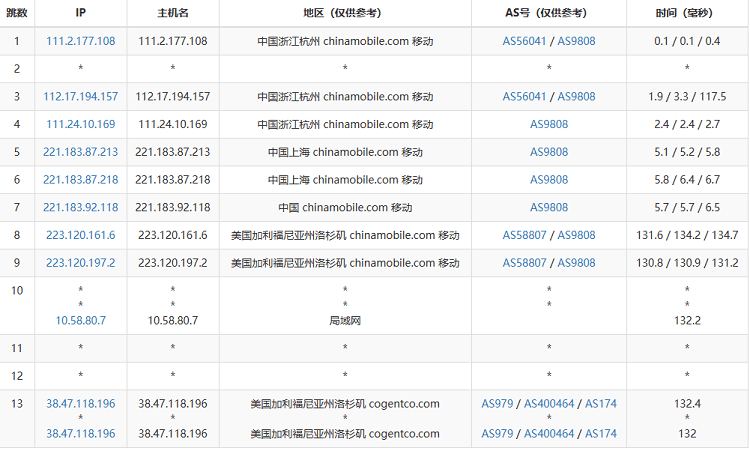This screenshot has height=451, width=750.
Task: Click the 地区(仅供参考) column header
Action: [x=345, y=13]
